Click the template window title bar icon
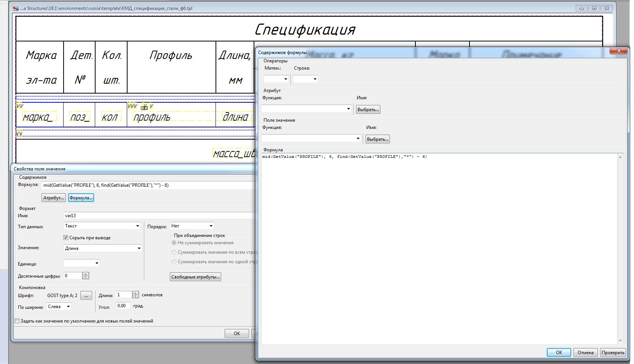This screenshot has width=634, height=364. coord(16,8)
